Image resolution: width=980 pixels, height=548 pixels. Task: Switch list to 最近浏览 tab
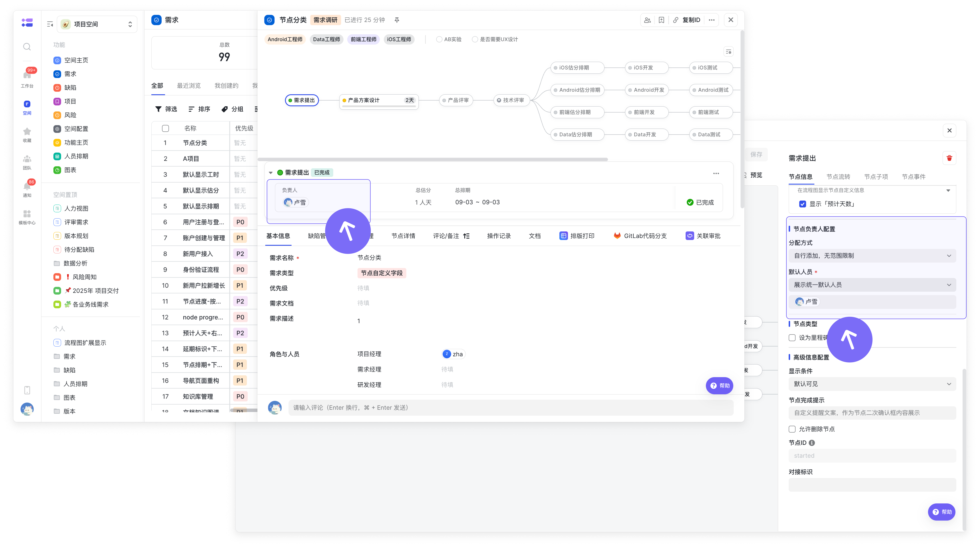(189, 86)
